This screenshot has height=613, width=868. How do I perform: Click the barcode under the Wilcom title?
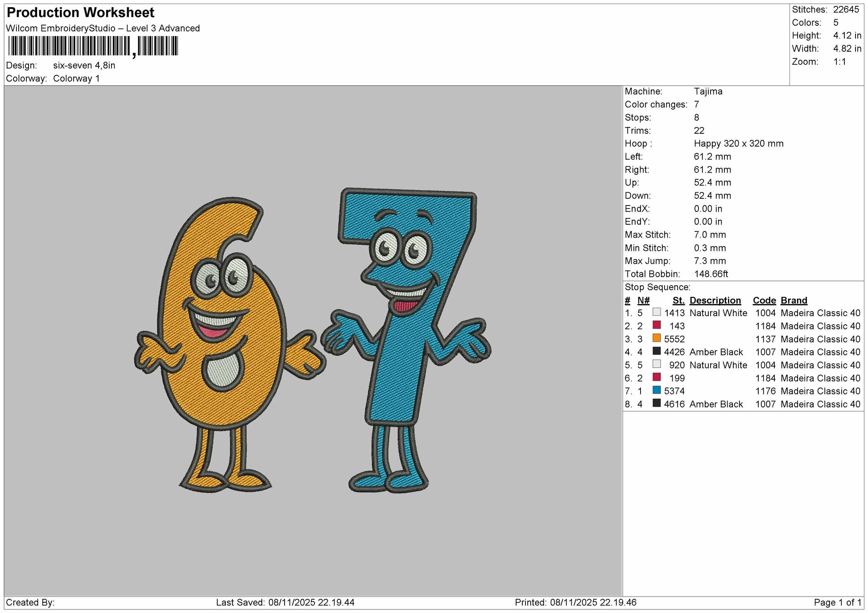93,46
